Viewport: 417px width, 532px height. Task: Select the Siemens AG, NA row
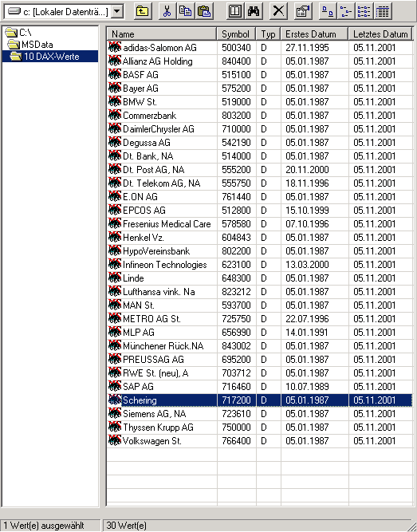[260, 414]
